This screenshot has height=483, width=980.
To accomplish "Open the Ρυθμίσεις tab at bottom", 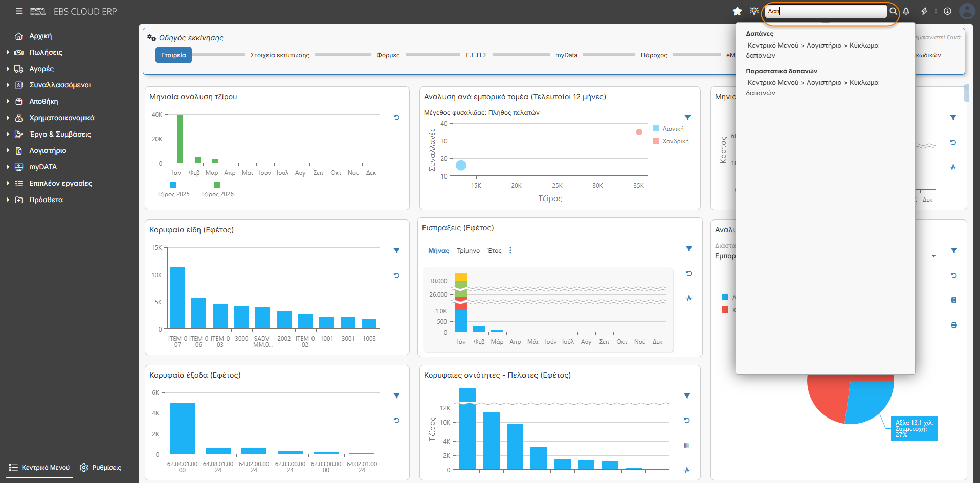I will 101,468.
